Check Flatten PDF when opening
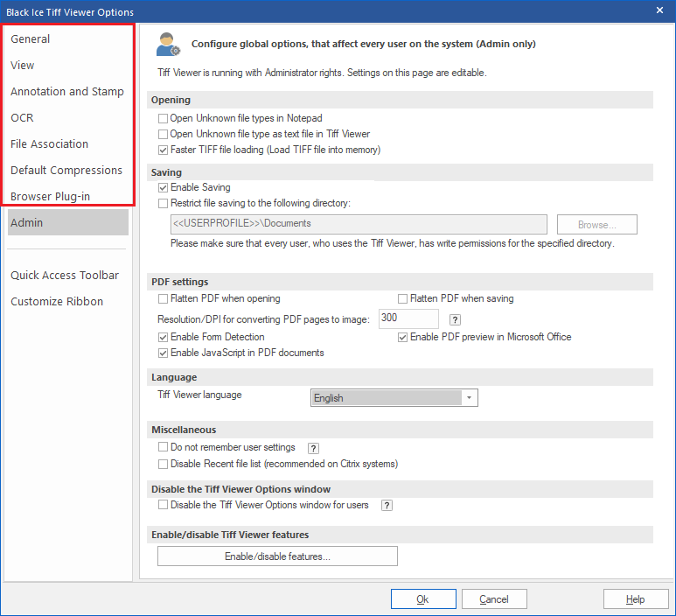 pos(163,298)
